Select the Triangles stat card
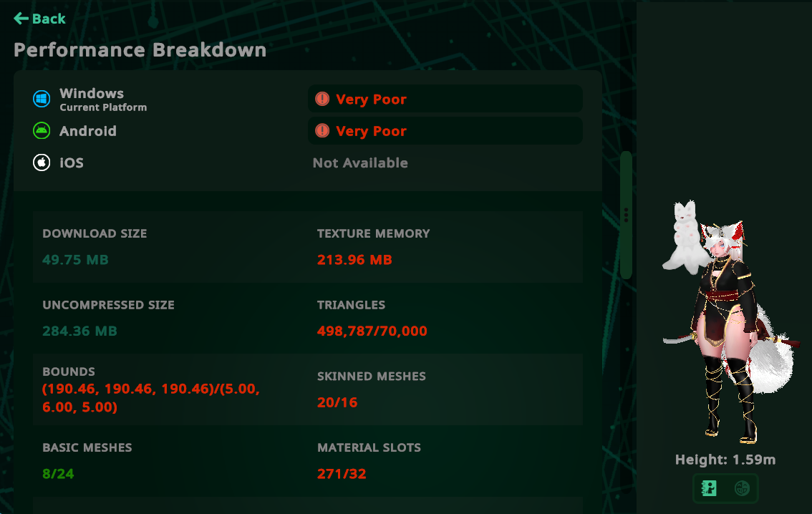 point(445,318)
